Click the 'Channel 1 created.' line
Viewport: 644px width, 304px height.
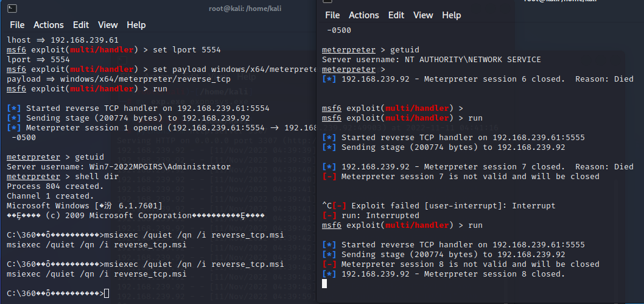point(51,196)
